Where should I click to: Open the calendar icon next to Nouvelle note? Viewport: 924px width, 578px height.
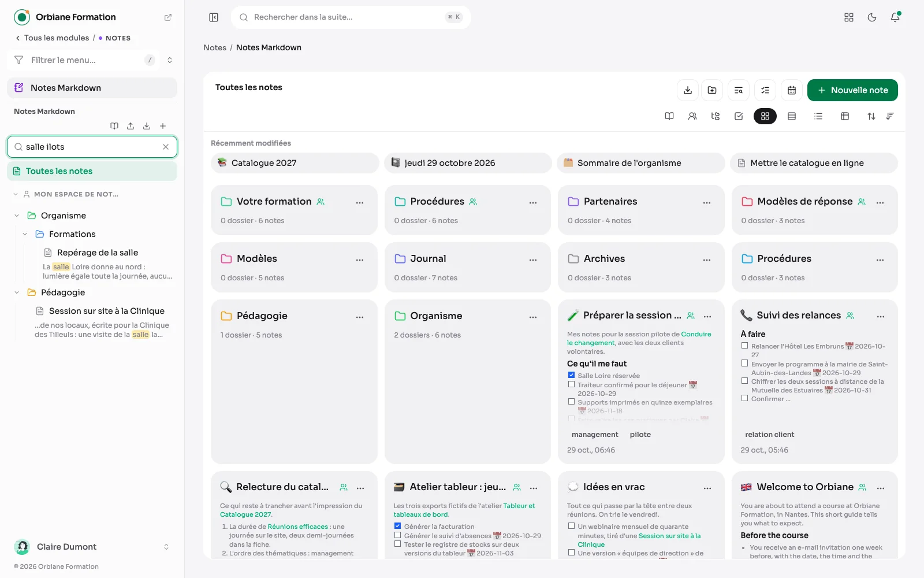pyautogui.click(x=792, y=90)
